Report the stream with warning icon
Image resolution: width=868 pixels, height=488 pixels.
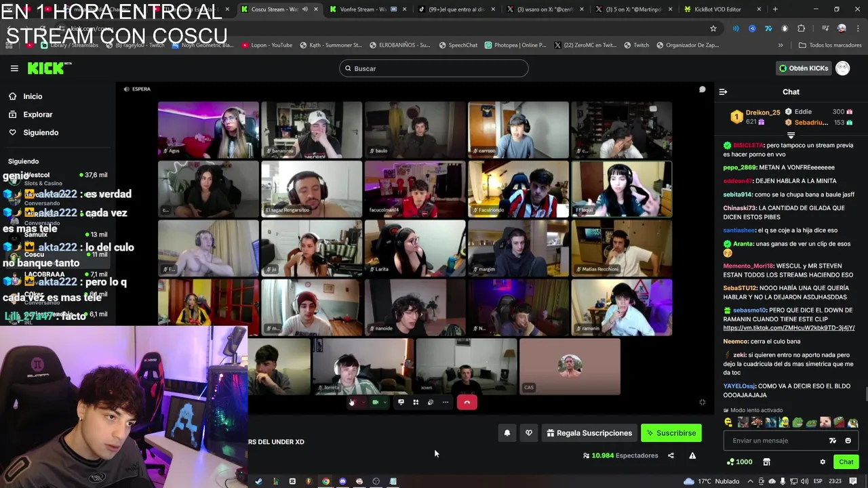(692, 455)
